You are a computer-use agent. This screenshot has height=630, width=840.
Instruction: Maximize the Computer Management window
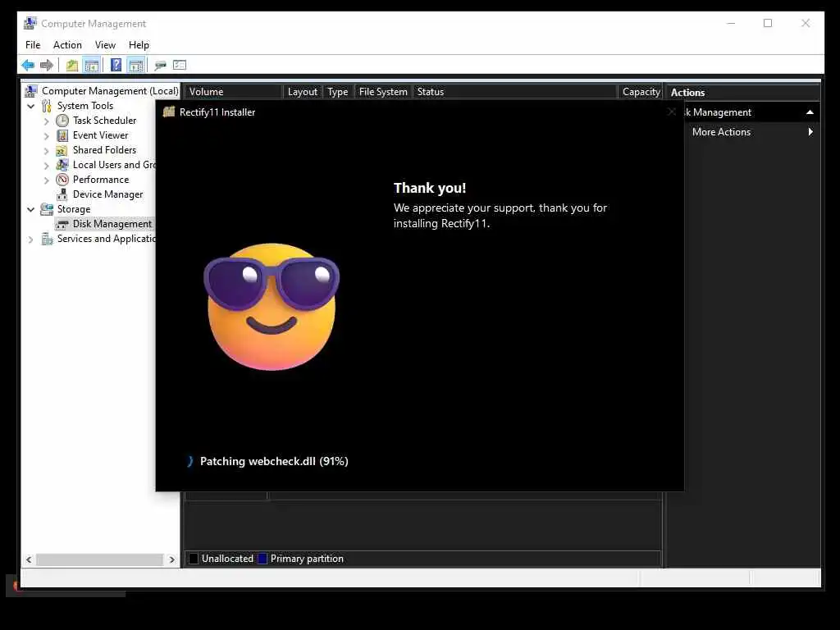768,23
